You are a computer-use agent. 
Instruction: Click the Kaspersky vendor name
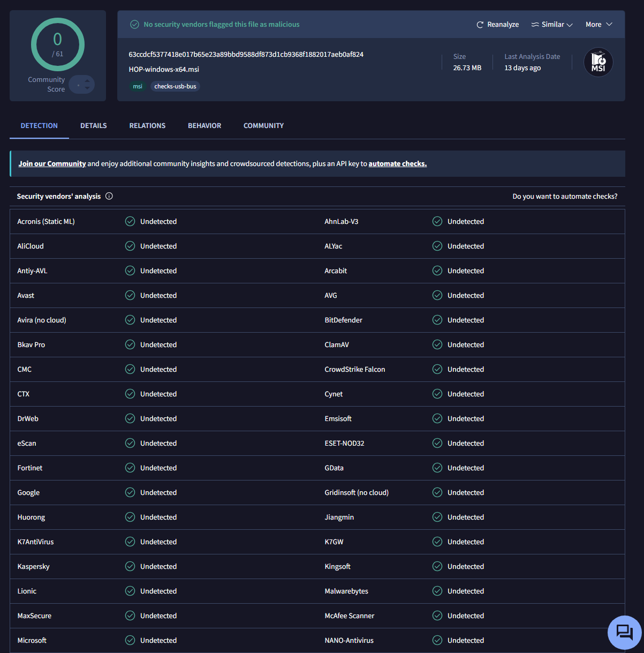click(33, 567)
